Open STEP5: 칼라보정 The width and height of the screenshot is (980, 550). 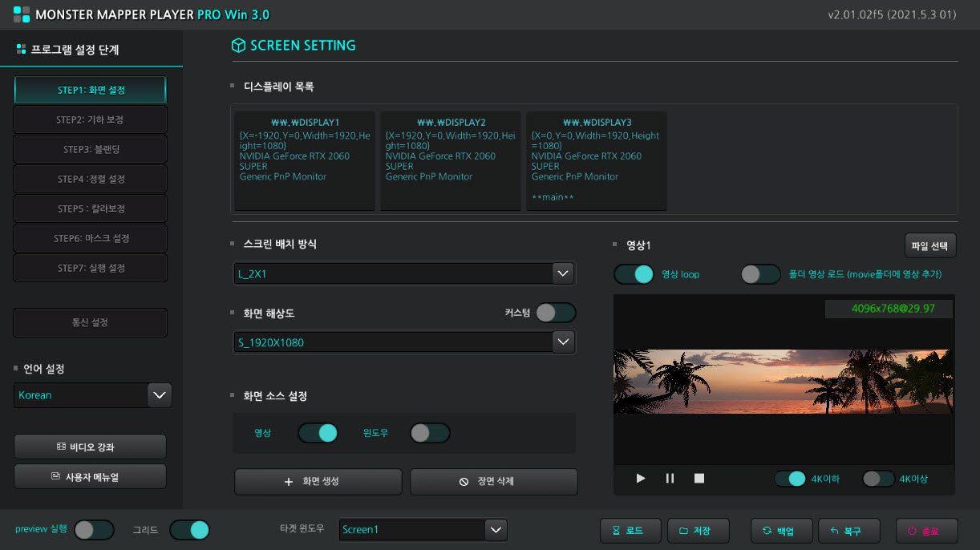click(91, 208)
